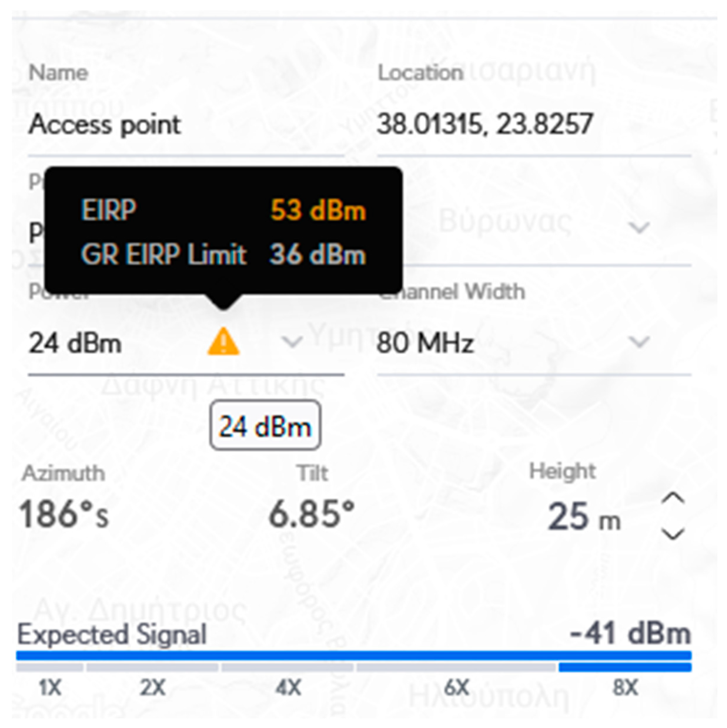Image resolution: width=727 pixels, height=728 pixels.
Task: Select the Location coordinates field
Action: click(485, 125)
